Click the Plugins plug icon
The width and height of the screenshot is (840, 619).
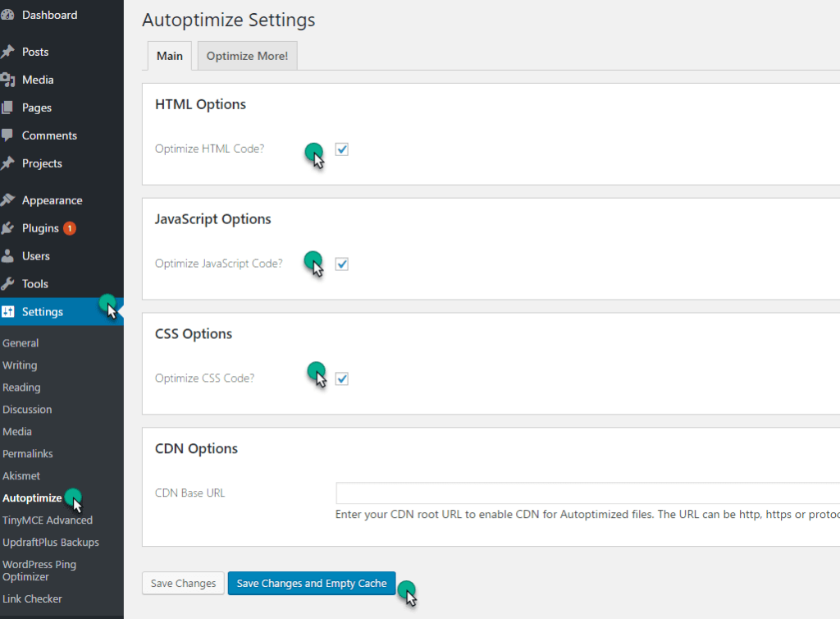(x=7, y=228)
